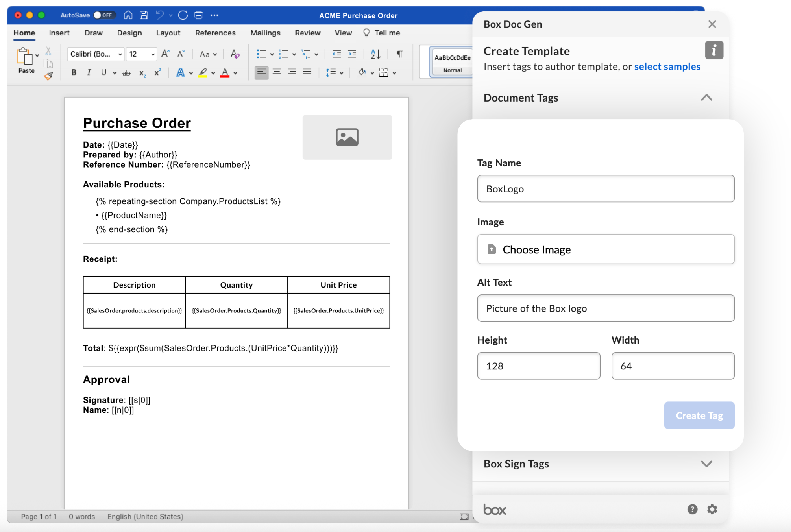This screenshot has height=532, width=791.
Task: Expand the Box Sign Tags section
Action: (706, 464)
